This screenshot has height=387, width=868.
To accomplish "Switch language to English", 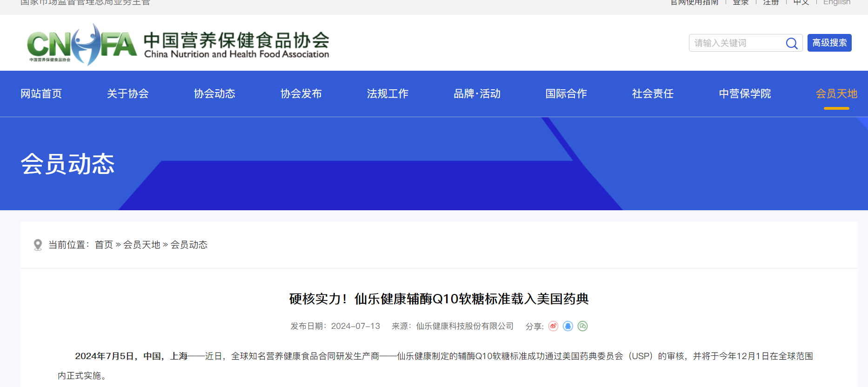I will 836,3.
